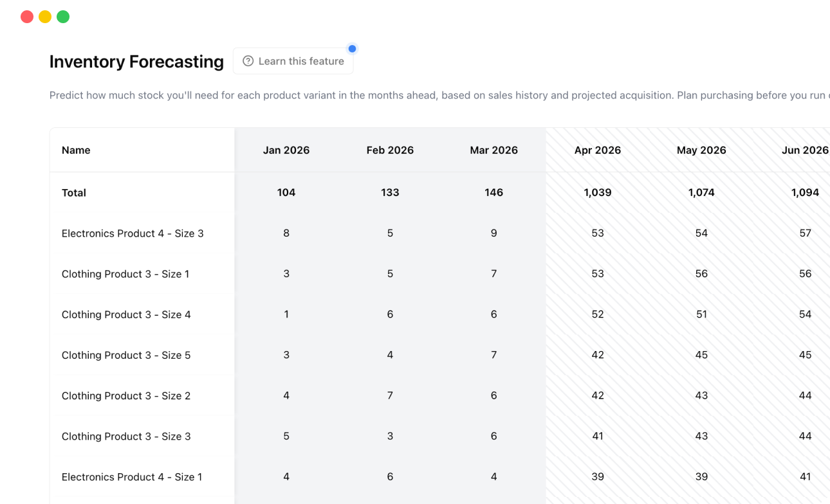This screenshot has width=830, height=504.
Task: Select Clothing Product 3 - Size 4 row
Action: [126, 314]
